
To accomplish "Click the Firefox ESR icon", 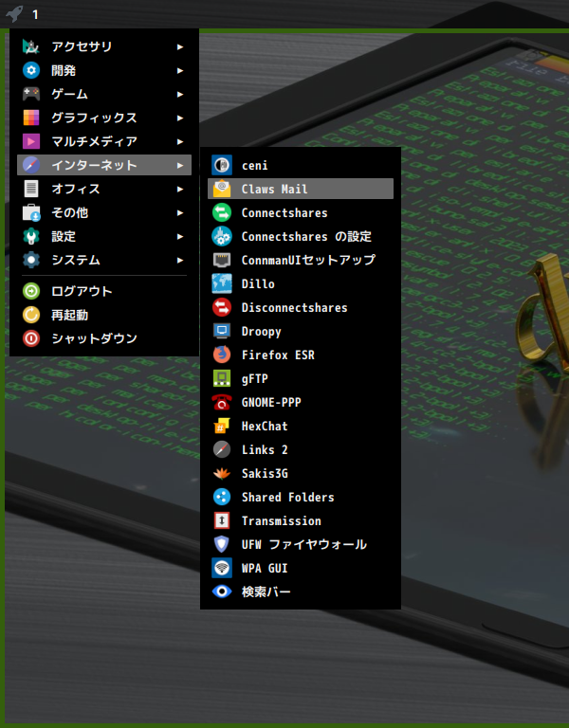I will tap(222, 355).
